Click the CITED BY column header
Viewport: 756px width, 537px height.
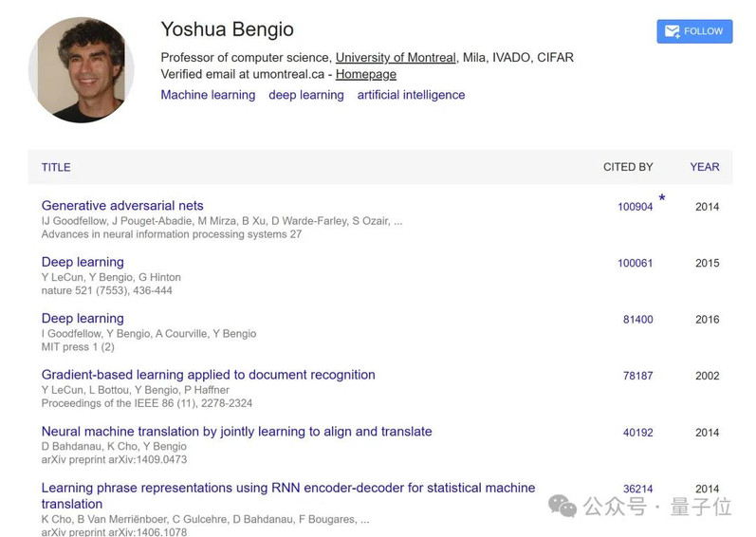(628, 167)
